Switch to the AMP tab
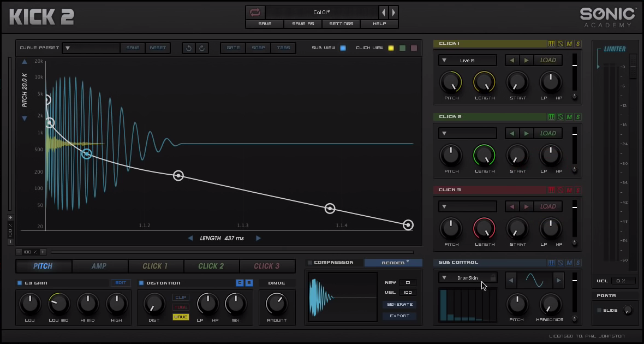Screen dimensions: 644x344 [99, 266]
